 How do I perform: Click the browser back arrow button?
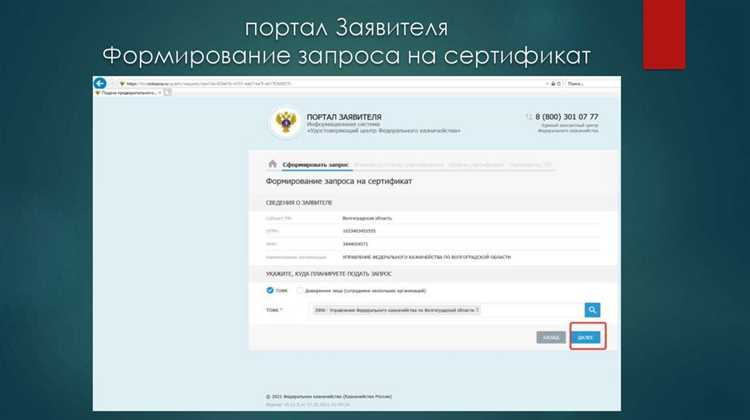pos(100,83)
